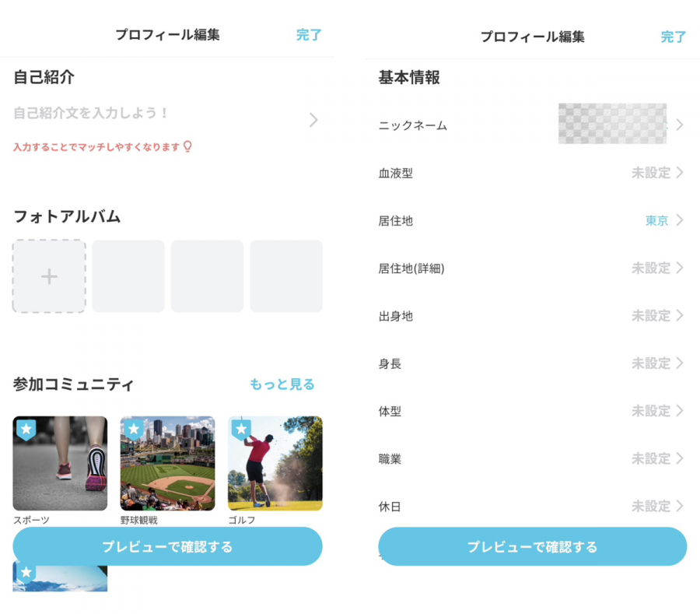
Task: Click the star badge on スポーツ
Action: tap(26, 430)
